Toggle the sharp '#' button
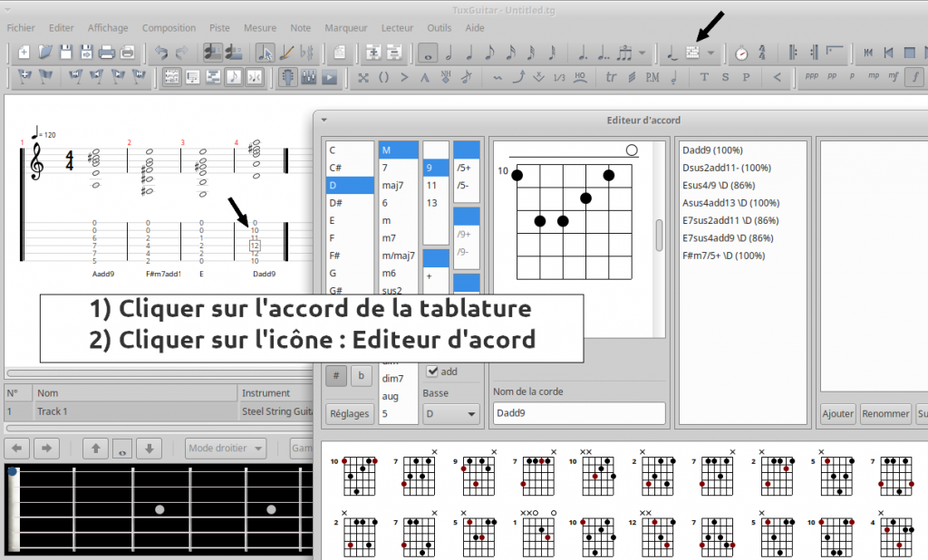 click(336, 376)
